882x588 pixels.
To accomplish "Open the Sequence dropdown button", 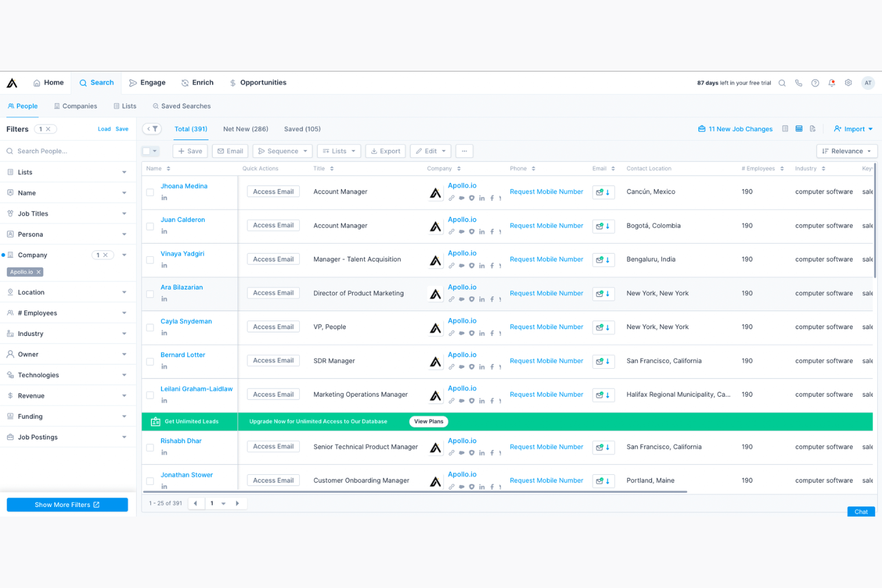I will (x=282, y=151).
